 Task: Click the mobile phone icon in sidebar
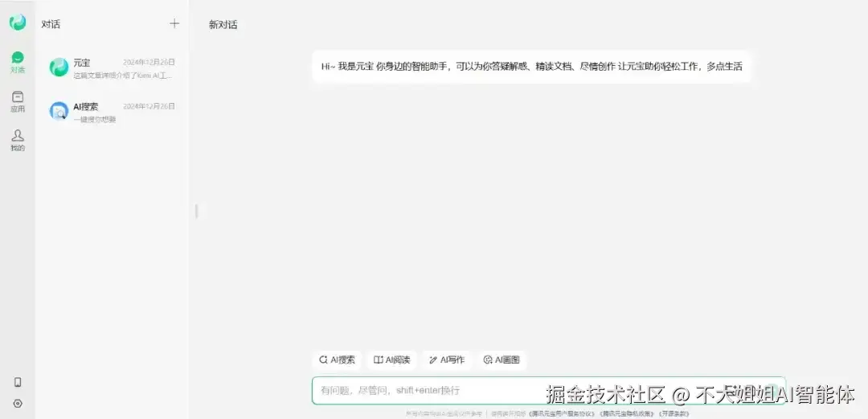coord(18,382)
